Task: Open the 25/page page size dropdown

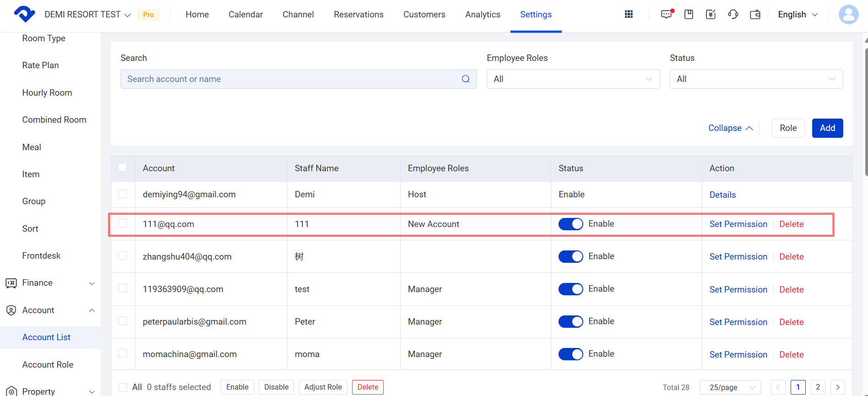Action: 730,387
